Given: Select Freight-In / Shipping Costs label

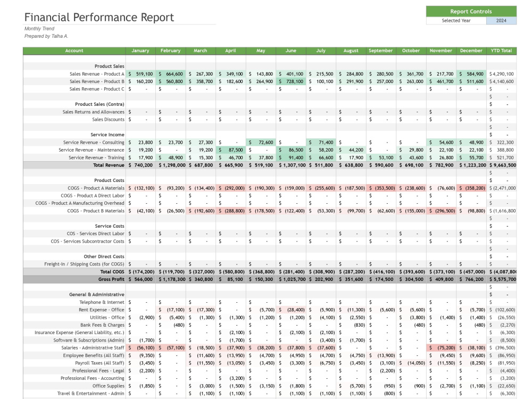Looking at the screenshot, I should click(84, 264).
